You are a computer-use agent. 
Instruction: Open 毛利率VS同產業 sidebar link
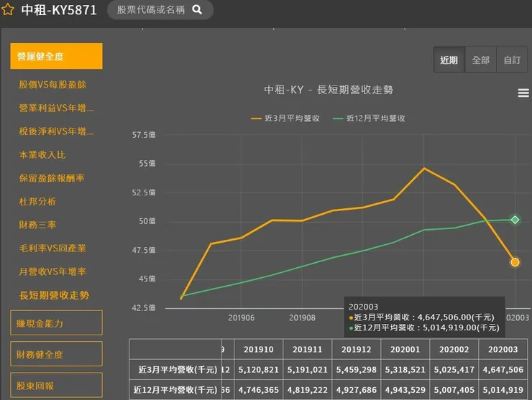click(52, 248)
